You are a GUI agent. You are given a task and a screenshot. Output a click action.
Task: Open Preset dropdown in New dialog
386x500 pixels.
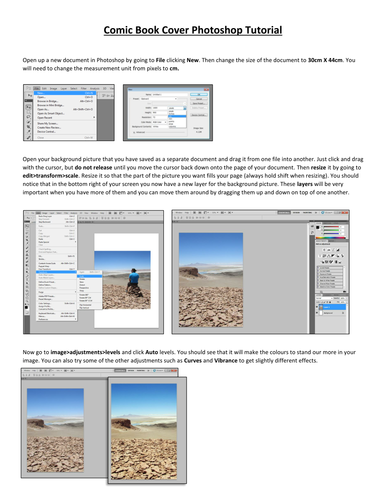pyautogui.click(x=159, y=99)
